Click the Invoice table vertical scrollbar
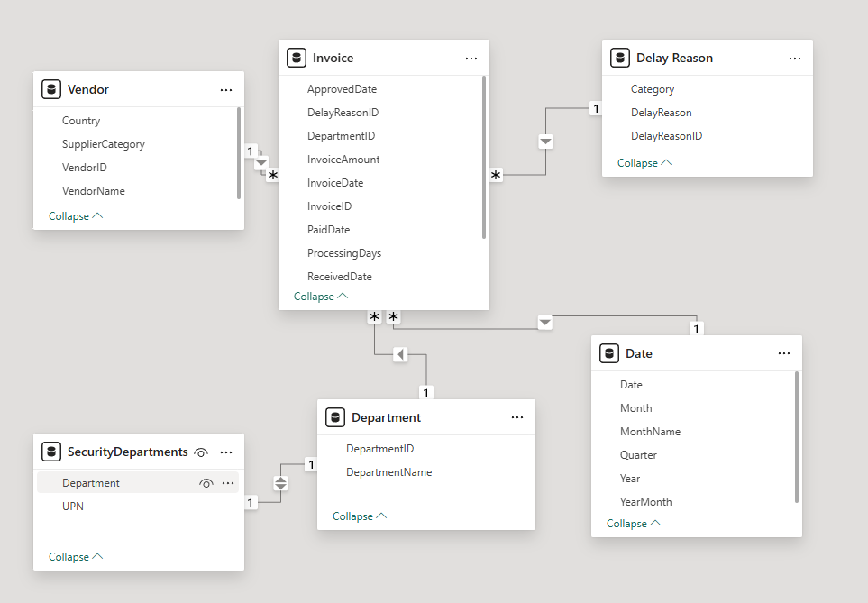This screenshot has height=603, width=868. pyautogui.click(x=484, y=158)
